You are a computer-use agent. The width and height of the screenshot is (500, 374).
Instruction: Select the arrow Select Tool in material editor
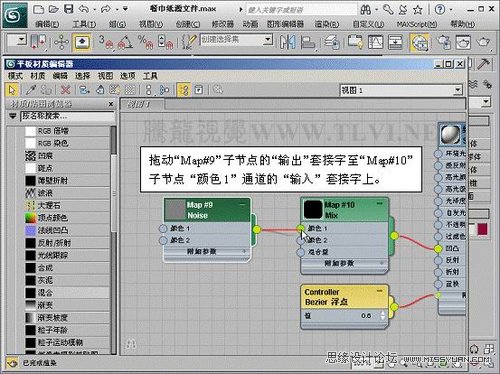pos(12,90)
